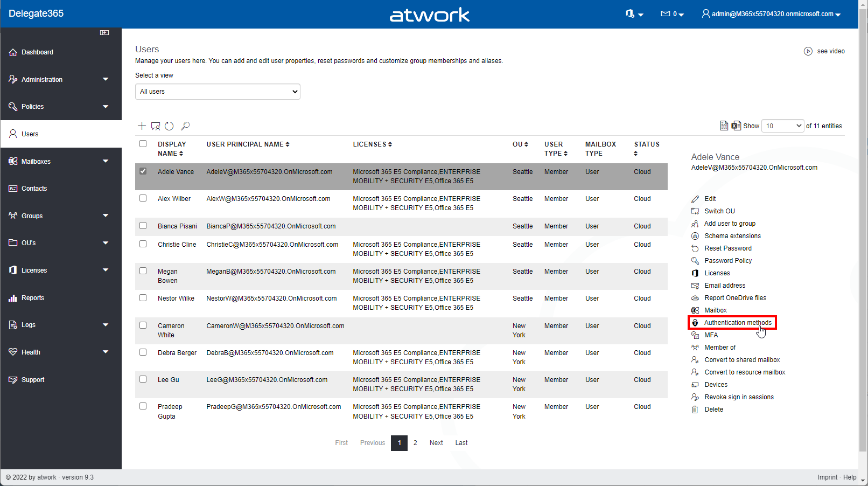Export the list with the CSV document icon
This screenshot has width=868, height=486.
click(x=724, y=126)
